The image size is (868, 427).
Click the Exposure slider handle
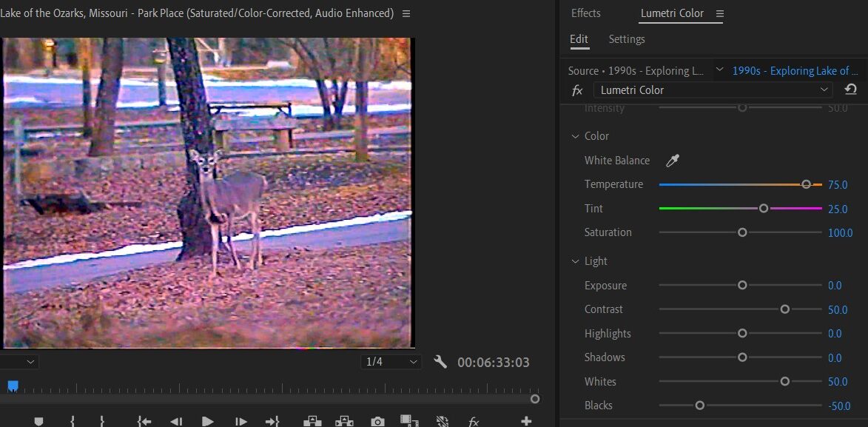tap(742, 285)
